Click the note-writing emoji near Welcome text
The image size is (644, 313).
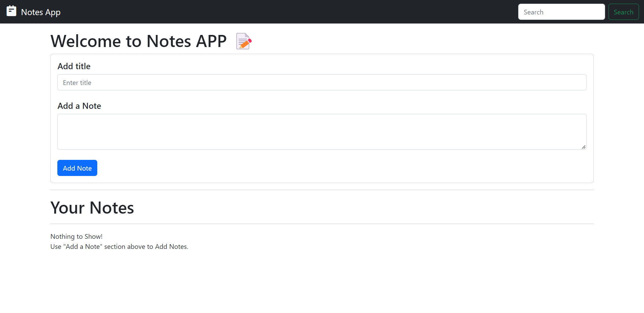[243, 41]
